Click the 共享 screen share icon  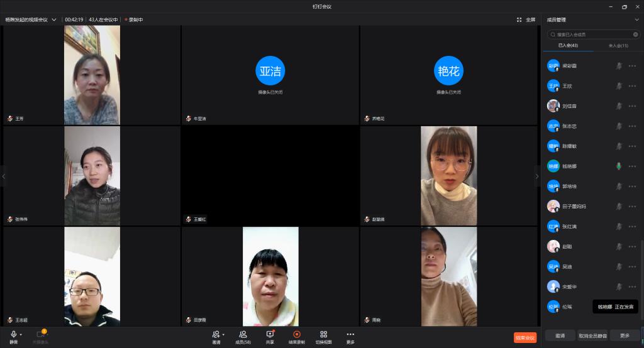[x=270, y=334]
